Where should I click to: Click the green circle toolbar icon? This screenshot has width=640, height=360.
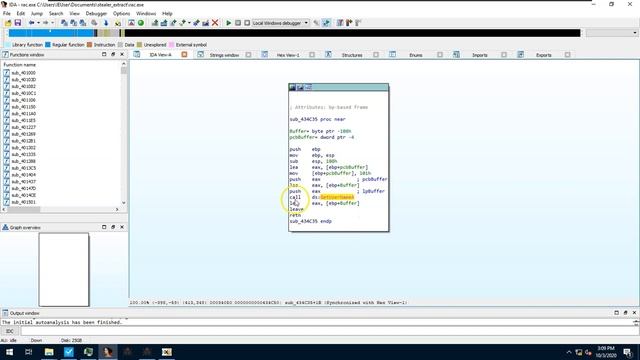click(141, 23)
